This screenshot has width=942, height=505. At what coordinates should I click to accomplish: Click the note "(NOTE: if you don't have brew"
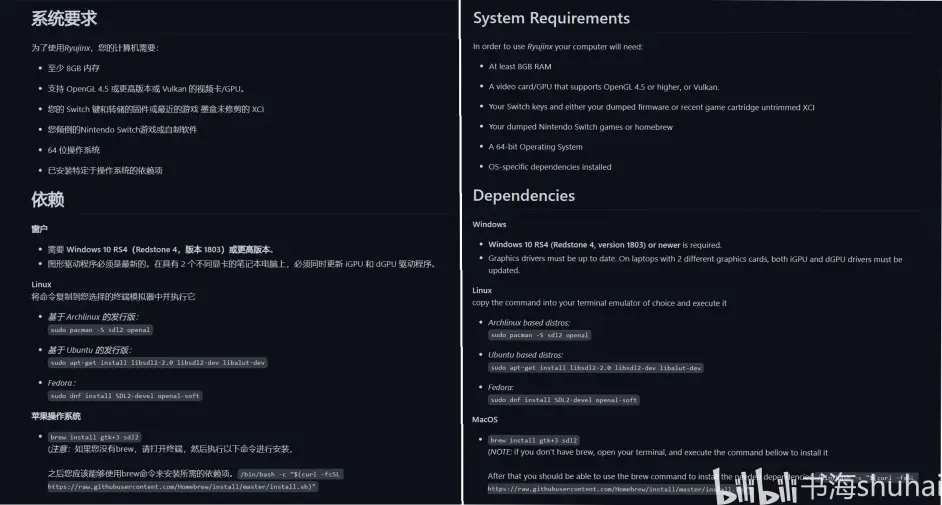(x=658, y=452)
